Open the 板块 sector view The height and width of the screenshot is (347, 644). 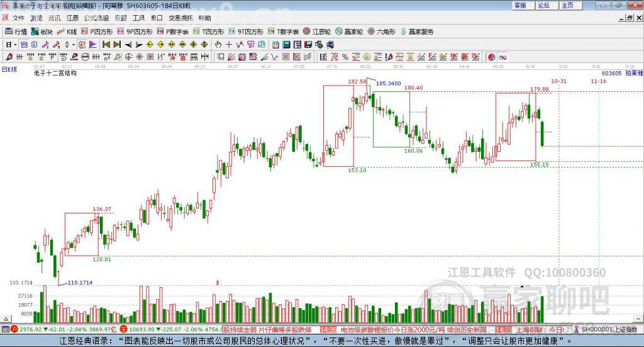[42, 31]
